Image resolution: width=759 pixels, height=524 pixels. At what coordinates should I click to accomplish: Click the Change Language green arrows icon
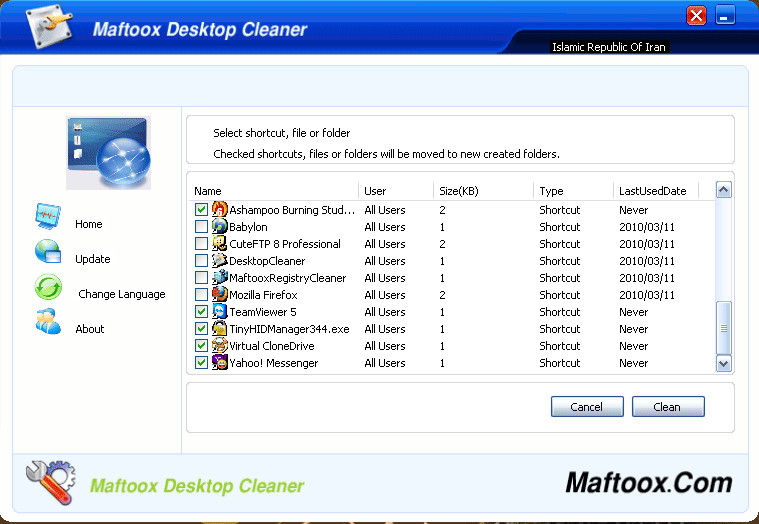pyautogui.click(x=48, y=287)
